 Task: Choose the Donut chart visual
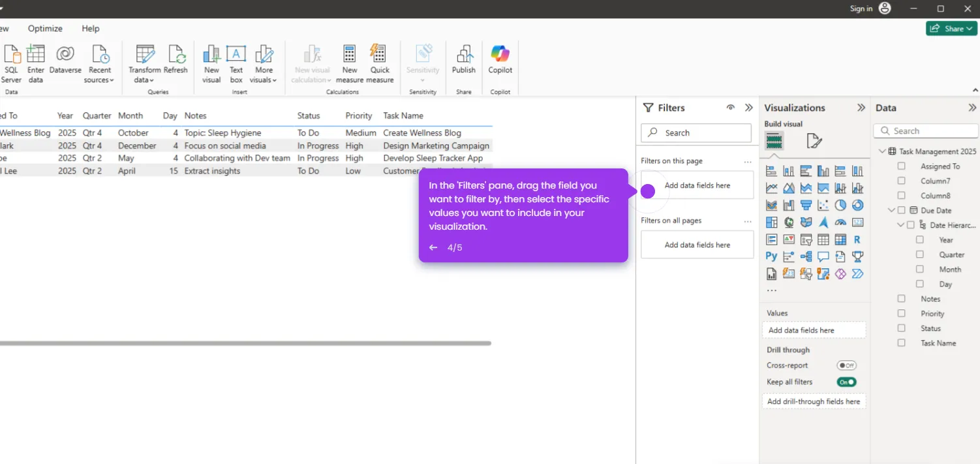[x=857, y=205]
